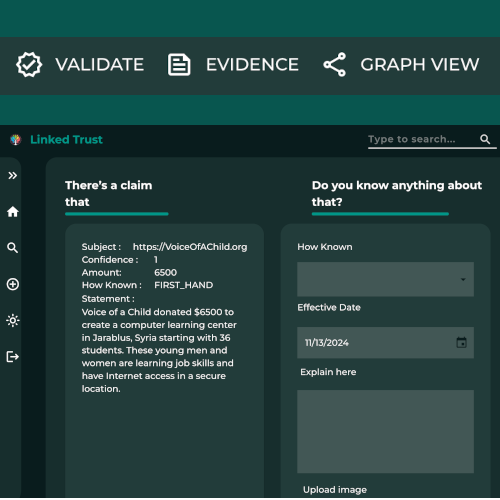Click the Validate badge checkmark icon
Viewport: 500px width, 500px height.
pos(29,64)
